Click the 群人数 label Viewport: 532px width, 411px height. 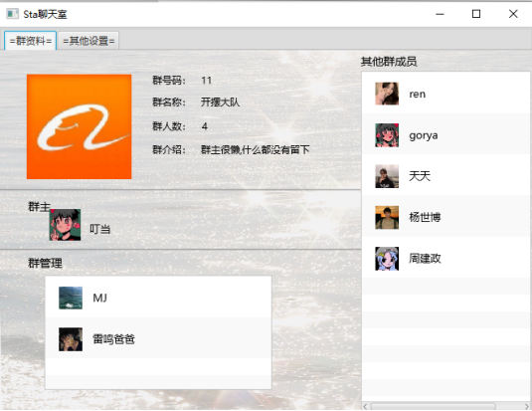tap(169, 126)
